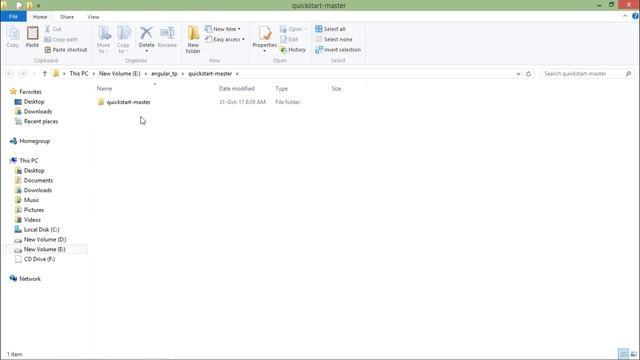
Task: Click Copy path in the ribbon
Action: 61,40
